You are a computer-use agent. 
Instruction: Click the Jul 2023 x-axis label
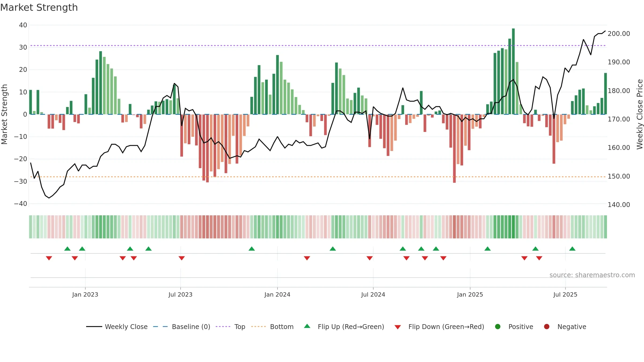click(x=180, y=295)
